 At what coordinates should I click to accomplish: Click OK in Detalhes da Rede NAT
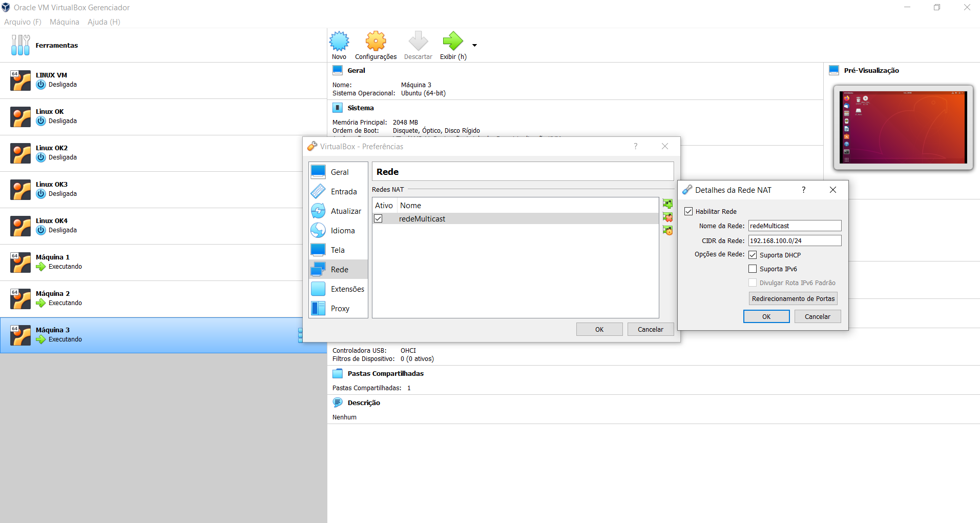pyautogui.click(x=766, y=316)
